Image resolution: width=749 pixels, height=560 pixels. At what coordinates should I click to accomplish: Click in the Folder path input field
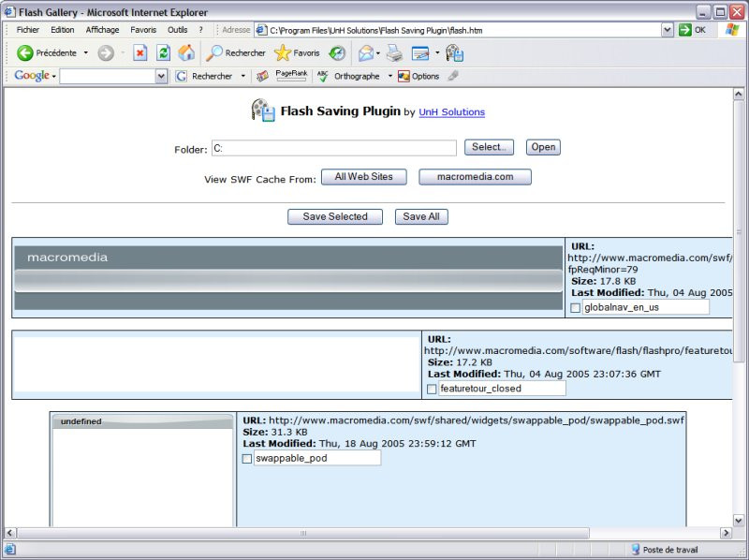(x=332, y=148)
